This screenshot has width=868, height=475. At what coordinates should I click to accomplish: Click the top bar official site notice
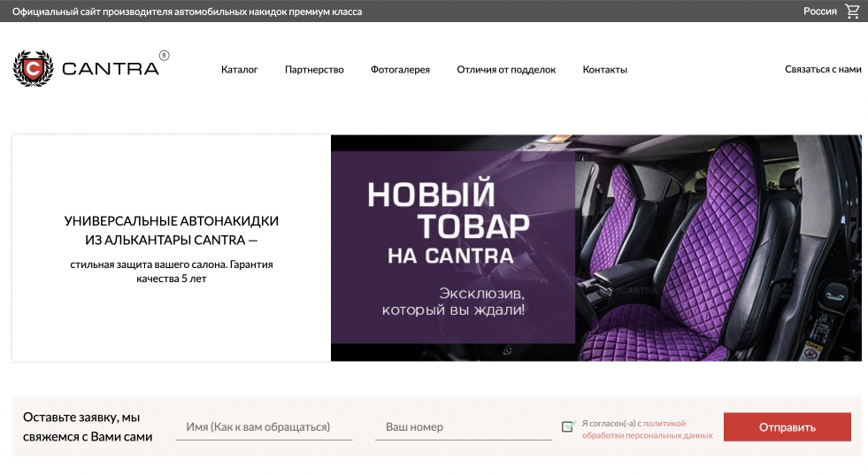[x=187, y=11]
